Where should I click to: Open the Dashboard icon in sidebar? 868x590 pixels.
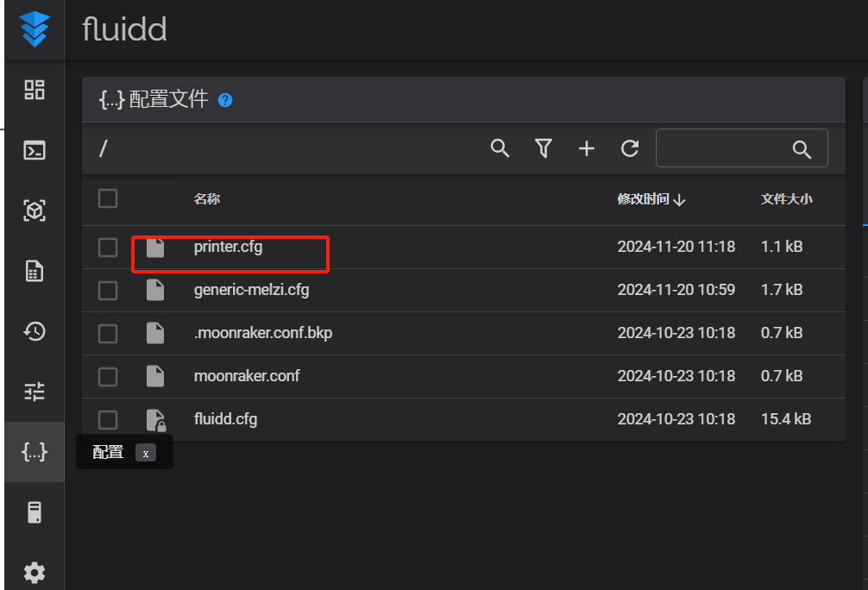[35, 90]
